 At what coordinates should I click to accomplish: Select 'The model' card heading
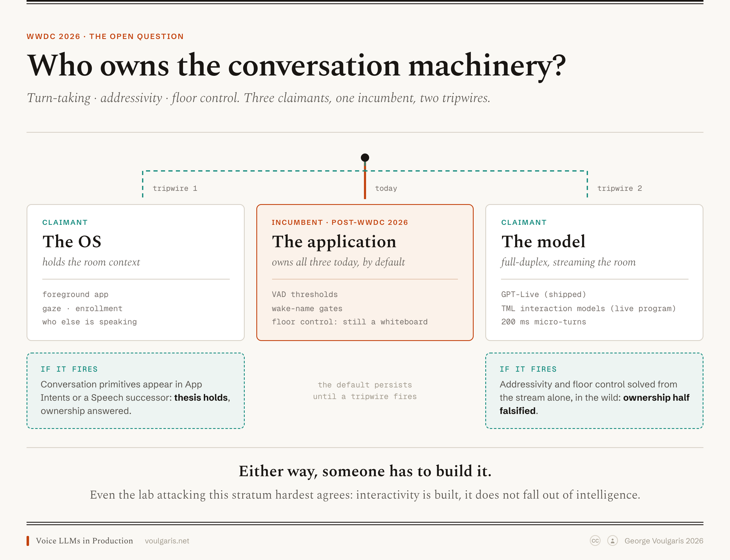tap(543, 241)
